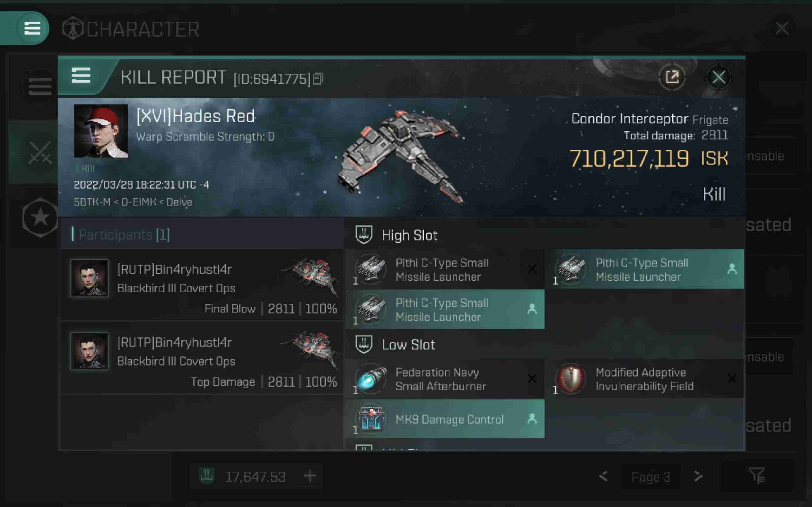Select the hamburger menu icon top-left
Image resolution: width=812 pixels, height=507 pixels.
click(32, 28)
